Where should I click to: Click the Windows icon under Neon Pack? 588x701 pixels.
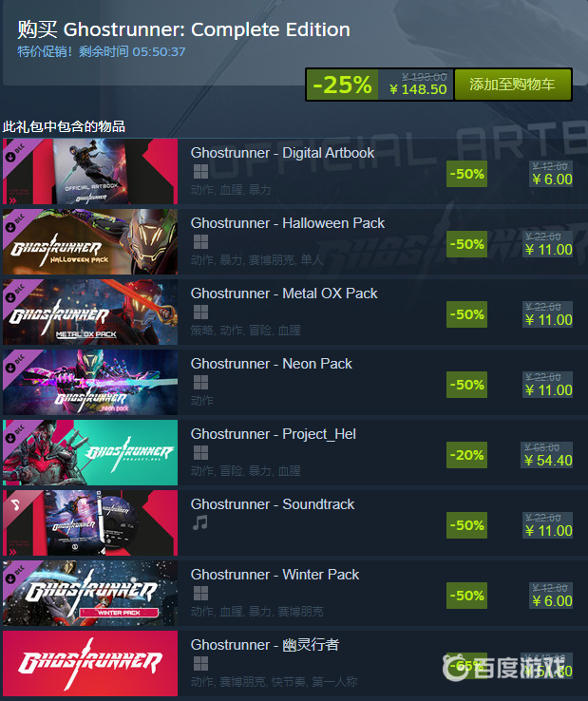(x=200, y=382)
